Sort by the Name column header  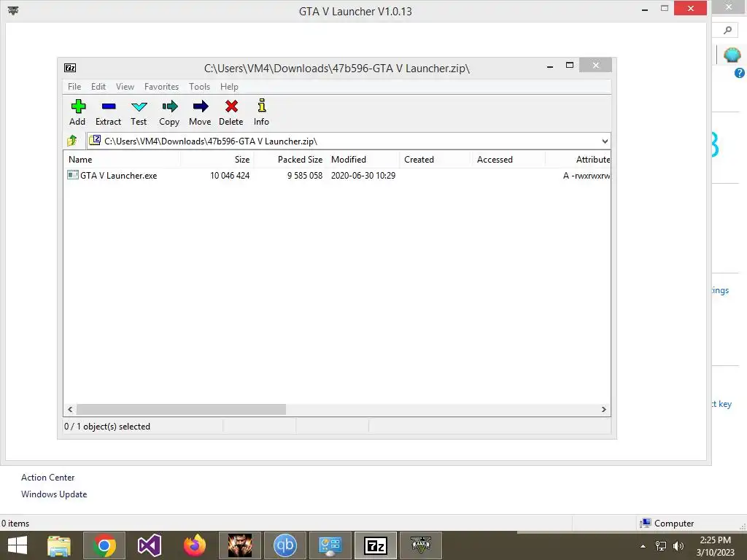pos(122,160)
